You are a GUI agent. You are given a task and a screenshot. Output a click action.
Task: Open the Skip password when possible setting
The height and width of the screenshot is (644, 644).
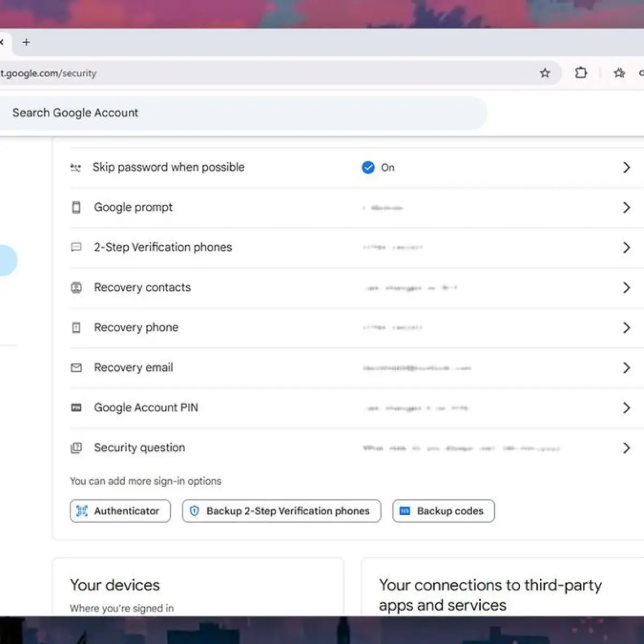357,167
